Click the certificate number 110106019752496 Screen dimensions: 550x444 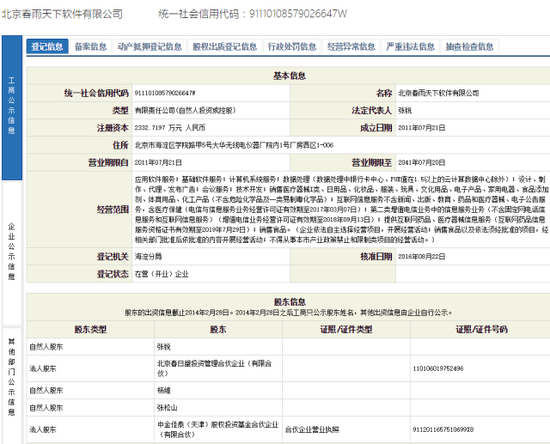(438, 369)
